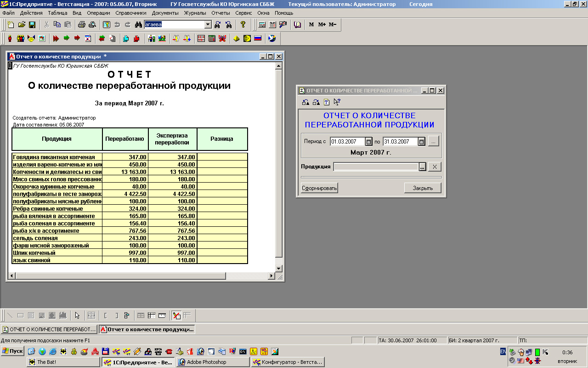This screenshot has height=368, width=588.
Task: Open the calculator icon in main toolbar
Action: [x=262, y=24]
